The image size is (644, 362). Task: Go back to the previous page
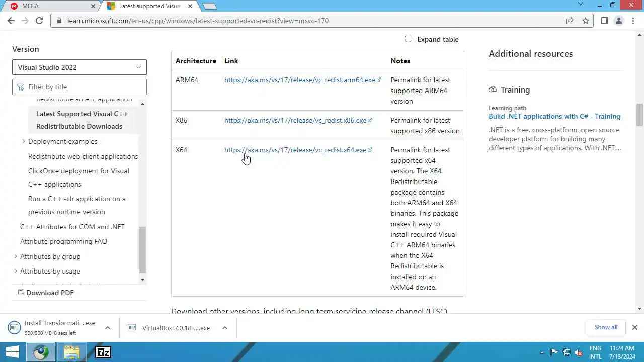click(11, 21)
